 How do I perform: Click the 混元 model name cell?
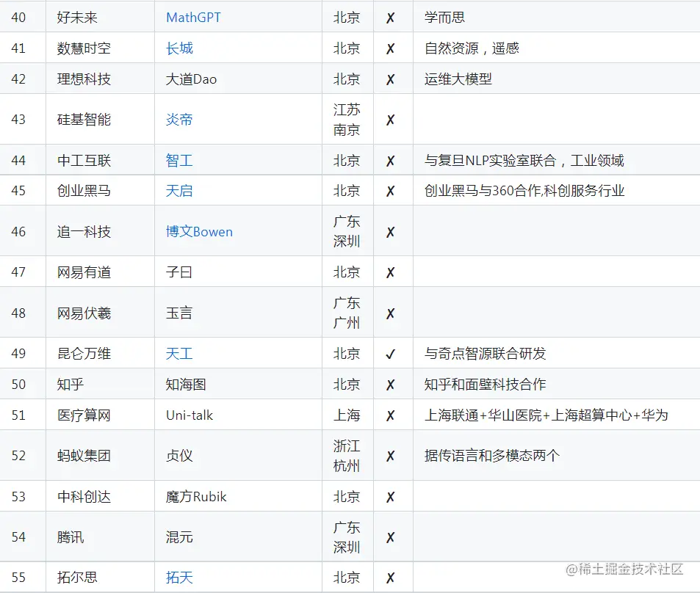[178, 536]
